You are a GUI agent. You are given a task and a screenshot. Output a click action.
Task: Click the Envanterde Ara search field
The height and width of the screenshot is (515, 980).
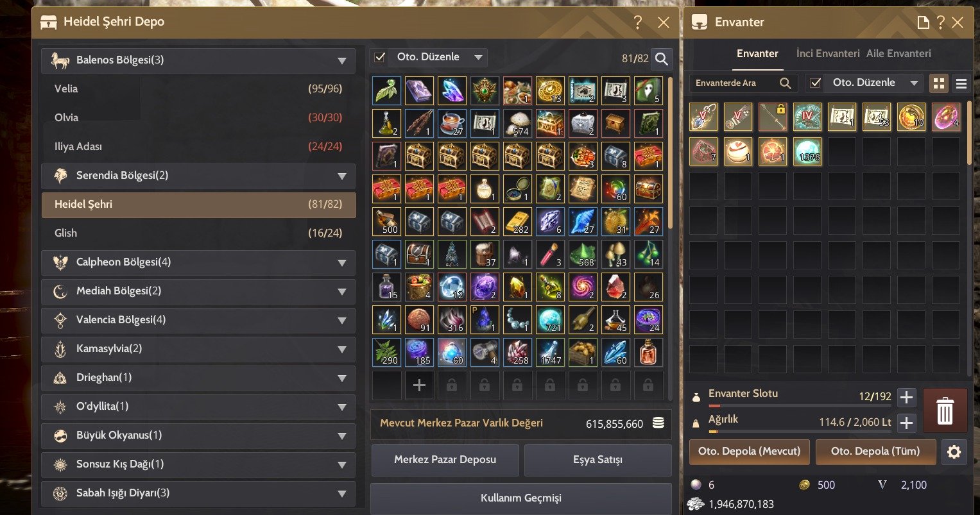tap(743, 83)
